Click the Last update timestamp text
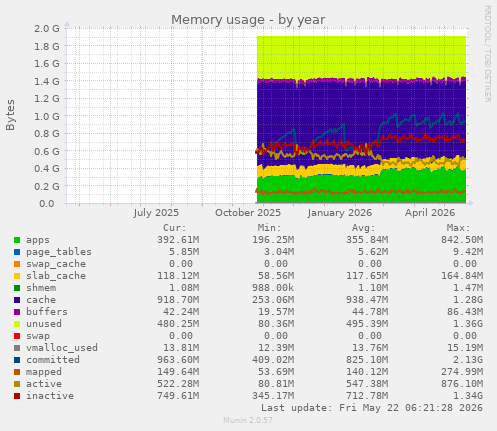The height and width of the screenshot is (431, 497). point(372,408)
